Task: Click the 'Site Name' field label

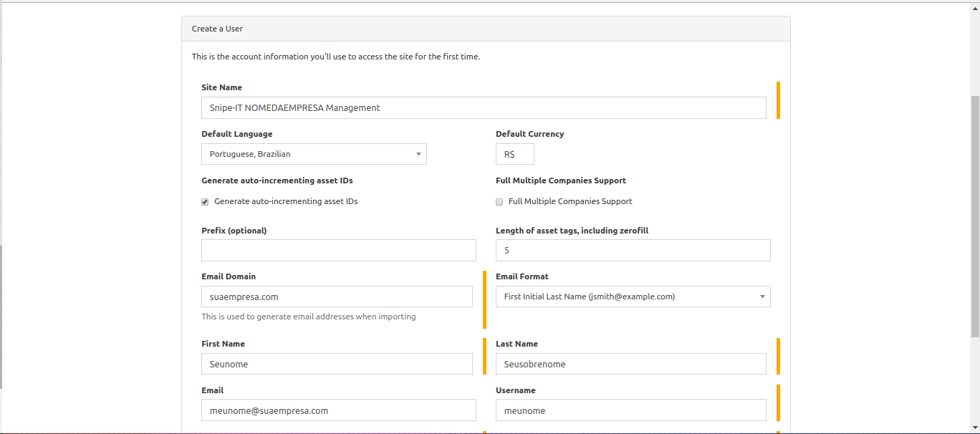Action: coord(221,87)
